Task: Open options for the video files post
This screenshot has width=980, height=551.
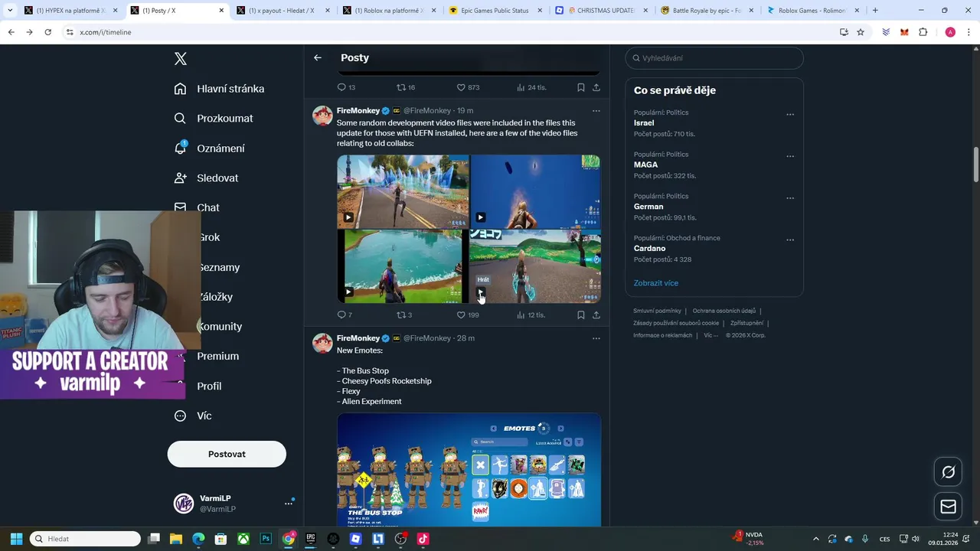Action: click(596, 111)
